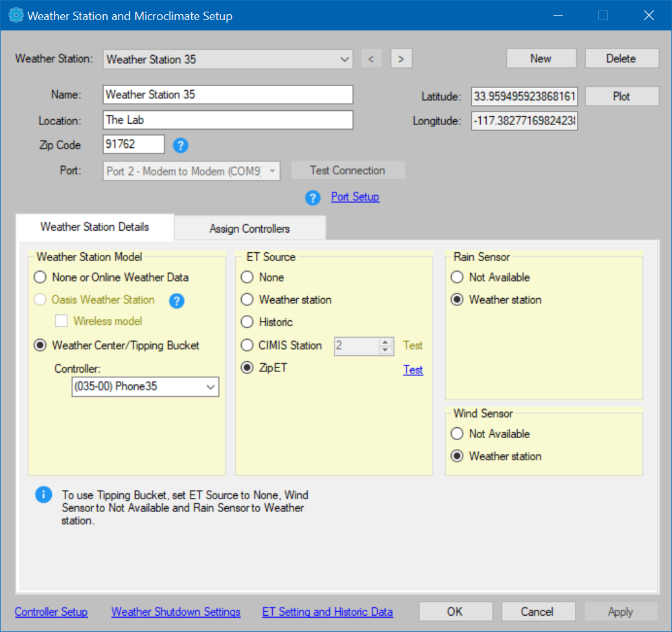Close the Weather Station Setup window
This screenshot has height=632, width=672.
point(649,16)
